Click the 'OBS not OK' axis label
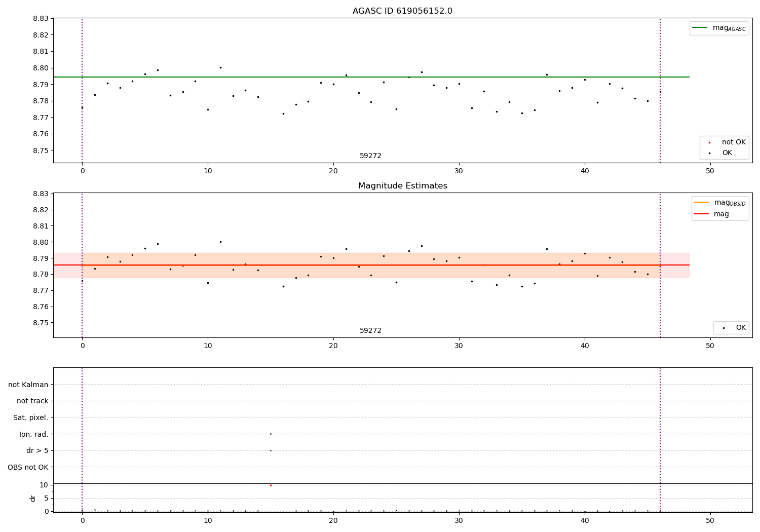 28,467
